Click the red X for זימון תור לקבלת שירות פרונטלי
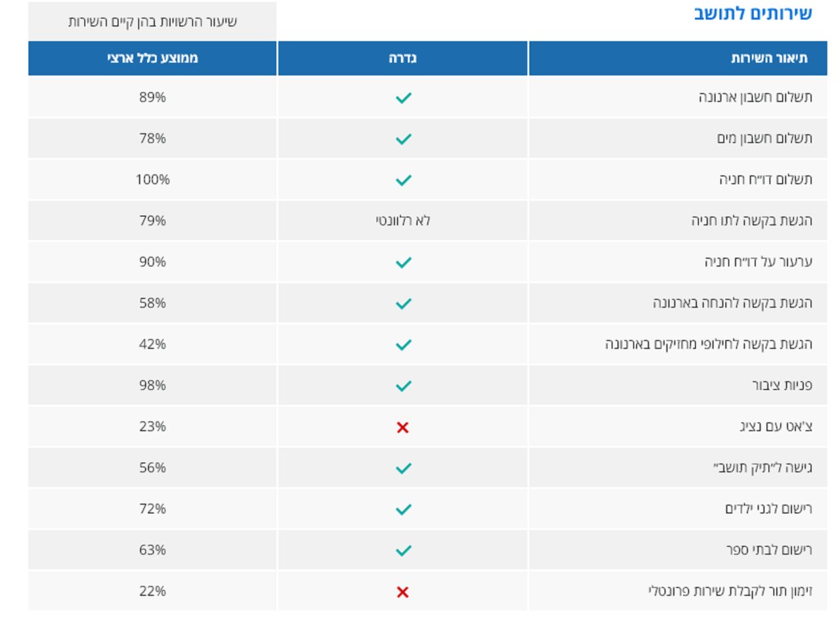The width and height of the screenshot is (840, 634). (403, 592)
